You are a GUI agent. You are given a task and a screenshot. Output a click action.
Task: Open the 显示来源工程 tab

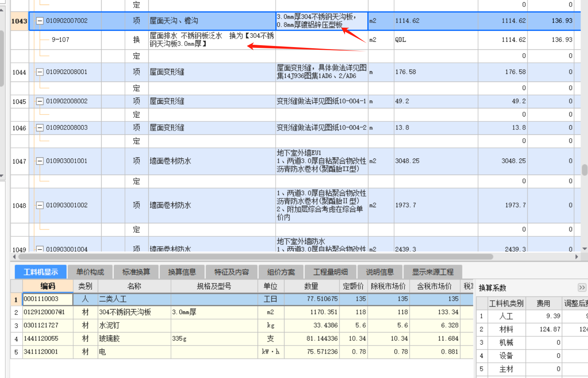432,272
